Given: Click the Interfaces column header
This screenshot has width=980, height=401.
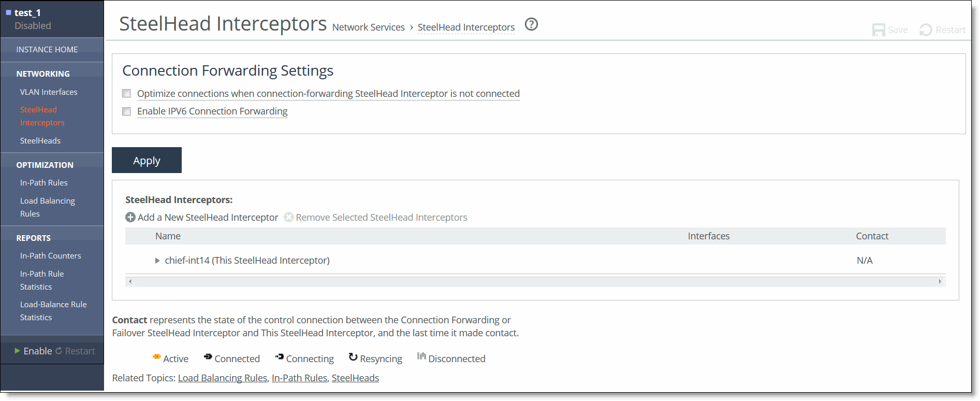Looking at the screenshot, I should coord(708,236).
